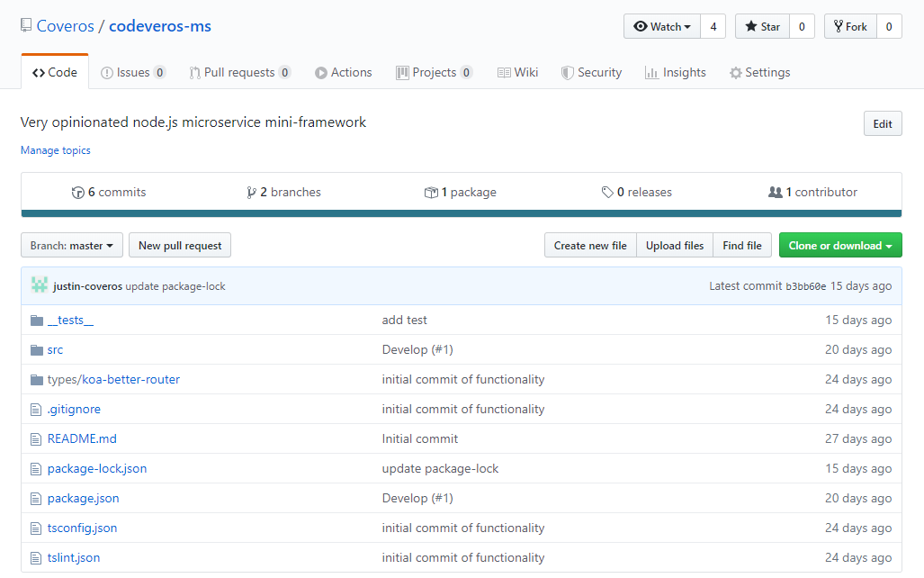Viewport: 924px width, 578px height.
Task: Open the Insights tab
Action: pyautogui.click(x=676, y=73)
